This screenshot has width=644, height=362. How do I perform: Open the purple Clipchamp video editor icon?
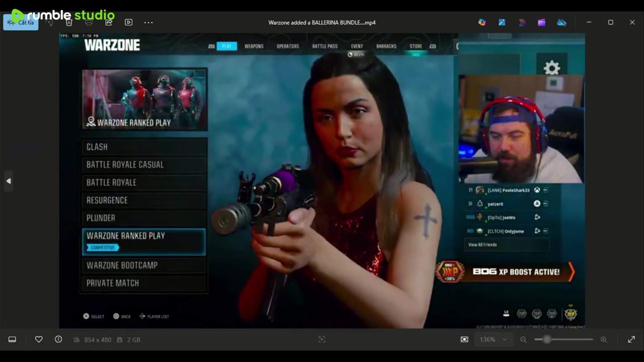pyautogui.click(x=541, y=23)
